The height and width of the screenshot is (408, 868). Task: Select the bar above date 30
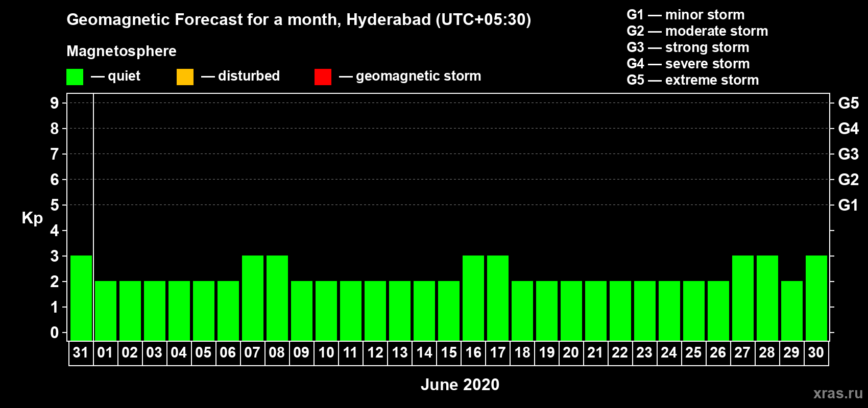click(x=816, y=298)
